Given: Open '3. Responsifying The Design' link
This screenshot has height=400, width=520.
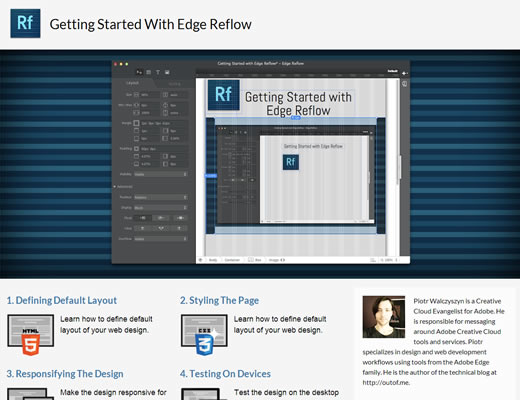Looking at the screenshot, I should pos(65,374).
